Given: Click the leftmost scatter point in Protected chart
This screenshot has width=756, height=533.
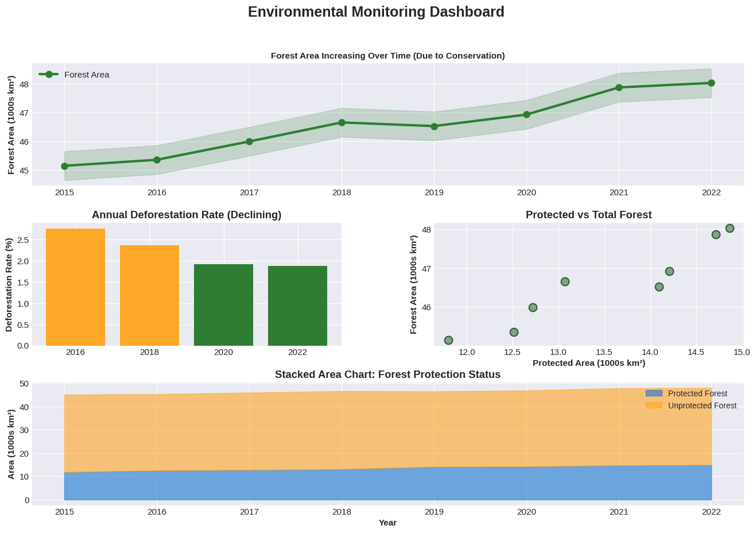Looking at the screenshot, I should (x=448, y=340).
